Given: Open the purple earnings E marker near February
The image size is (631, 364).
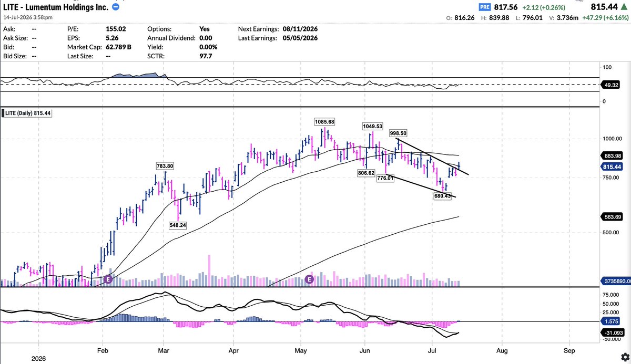Looking at the screenshot, I should (109, 279).
